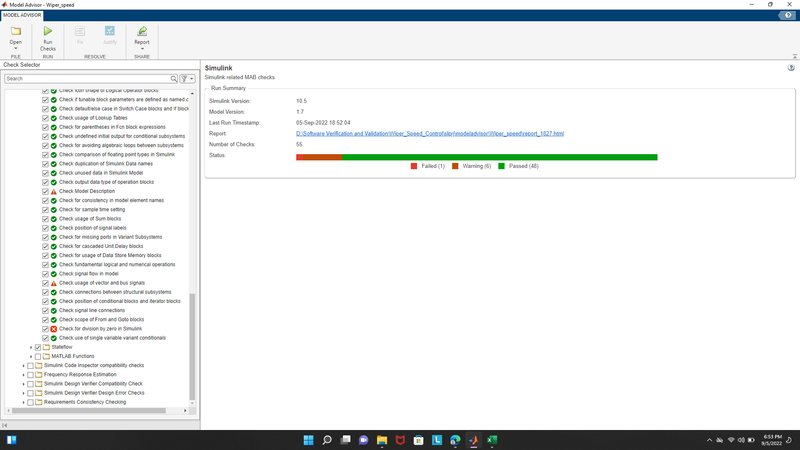This screenshot has width=800, height=450.
Task: Toggle the Stateflow folder checkbox
Action: pyautogui.click(x=38, y=347)
